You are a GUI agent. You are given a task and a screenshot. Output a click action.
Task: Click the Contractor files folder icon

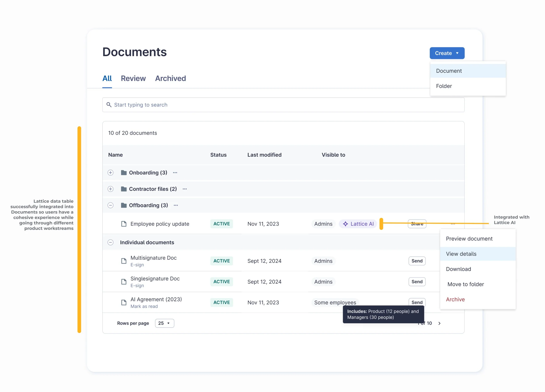tap(124, 189)
